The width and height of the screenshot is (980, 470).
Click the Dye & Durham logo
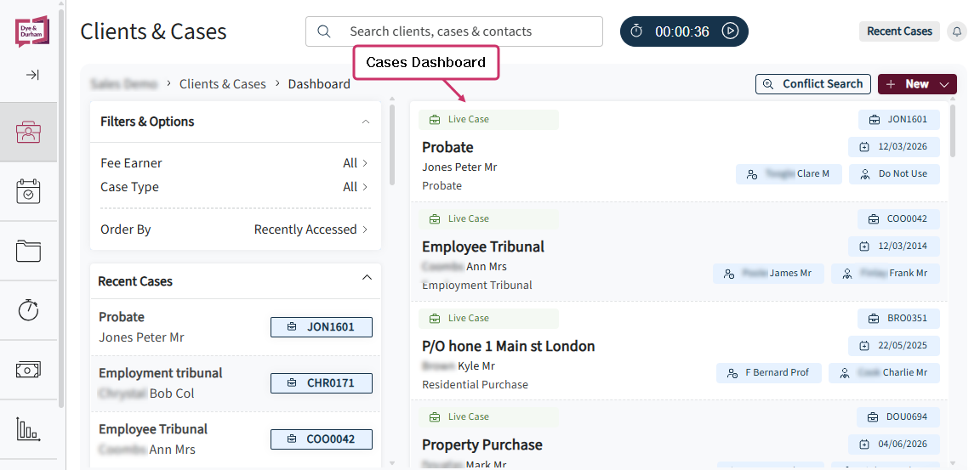(31, 31)
